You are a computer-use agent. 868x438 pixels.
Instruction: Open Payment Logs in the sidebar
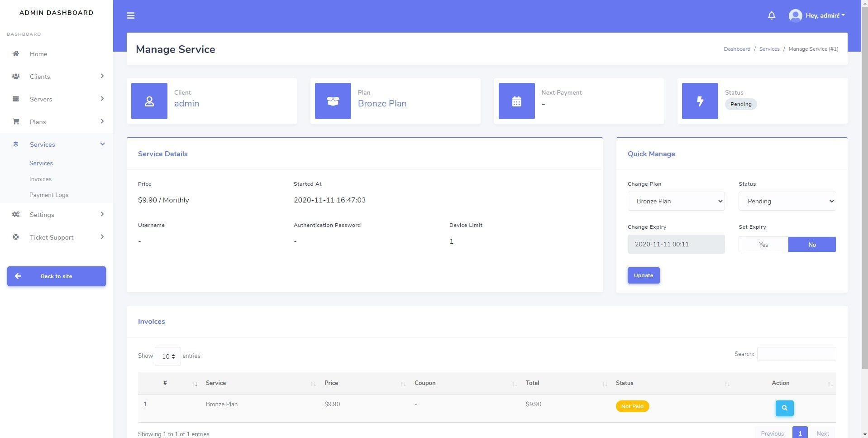coord(49,195)
